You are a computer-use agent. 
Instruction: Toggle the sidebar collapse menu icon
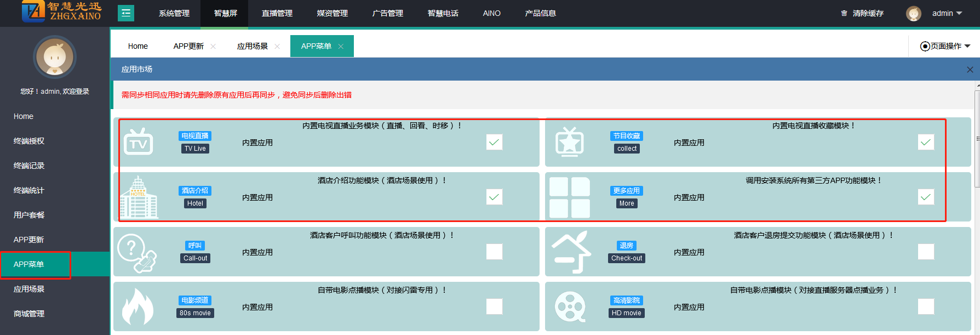click(126, 13)
